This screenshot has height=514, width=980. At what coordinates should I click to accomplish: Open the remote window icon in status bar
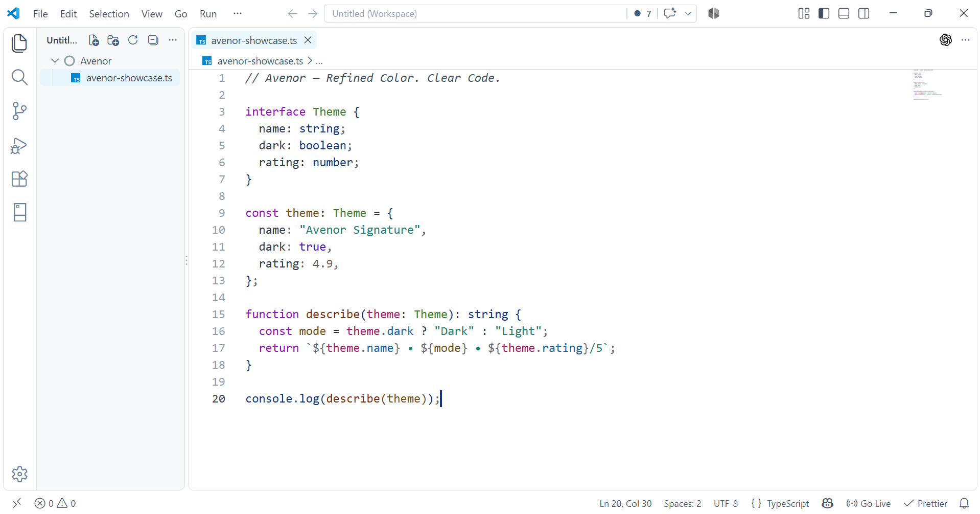[x=17, y=503]
